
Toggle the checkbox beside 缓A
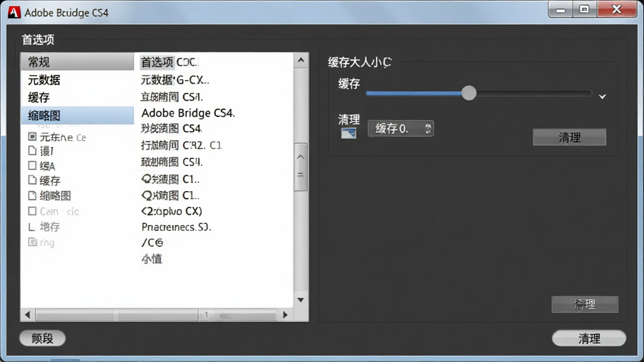33,165
